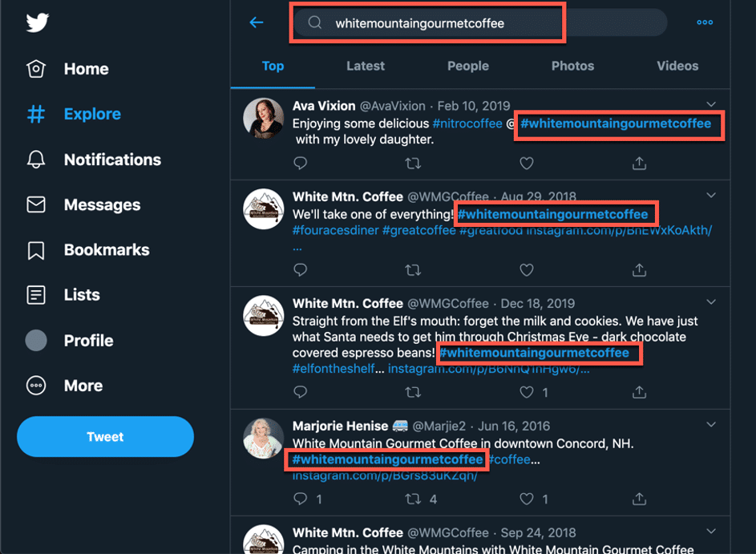This screenshot has height=554, width=756.
Task: Expand the chevron menu on Ava Vixion's tweet
Action: (x=710, y=104)
